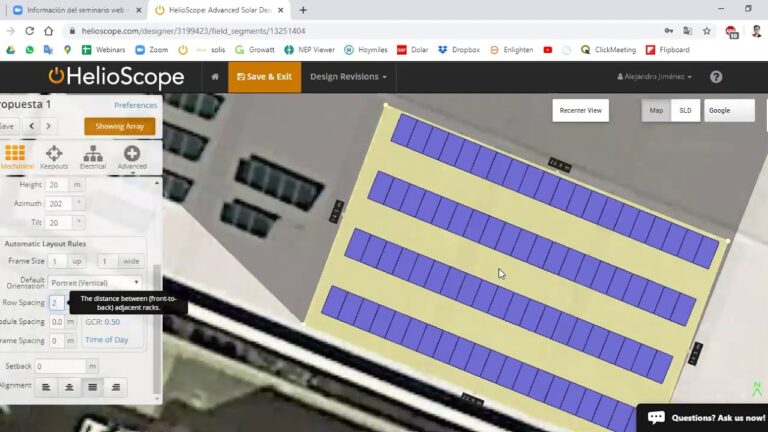Switch to the seminario web browser tab

tap(72, 10)
